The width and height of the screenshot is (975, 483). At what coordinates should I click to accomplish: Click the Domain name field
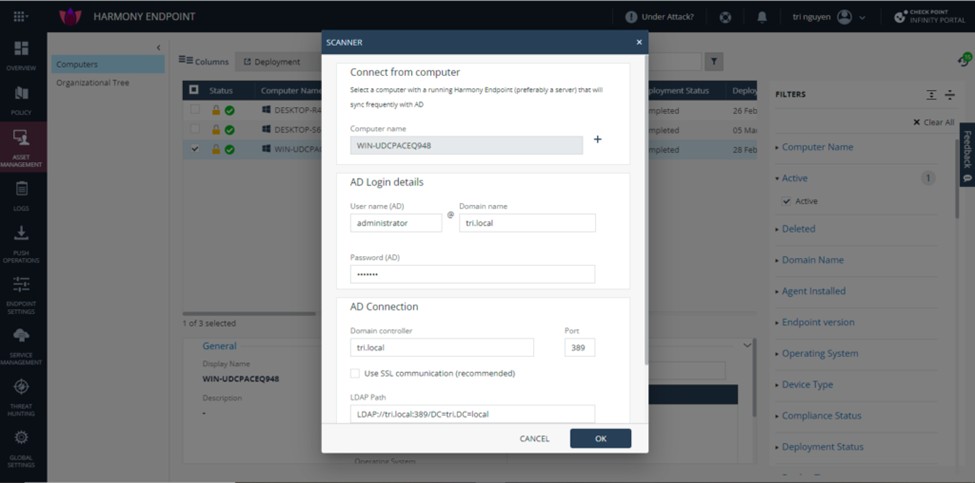point(527,223)
